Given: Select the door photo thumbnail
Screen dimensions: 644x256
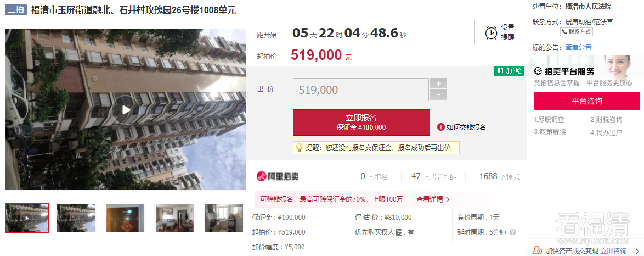Looking at the screenshot, I should [x=125, y=218].
